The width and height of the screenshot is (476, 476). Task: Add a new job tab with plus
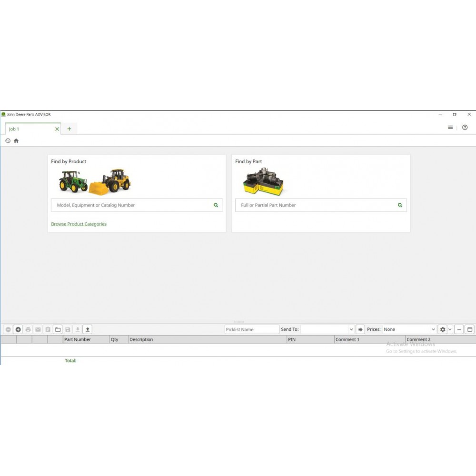[x=69, y=129]
